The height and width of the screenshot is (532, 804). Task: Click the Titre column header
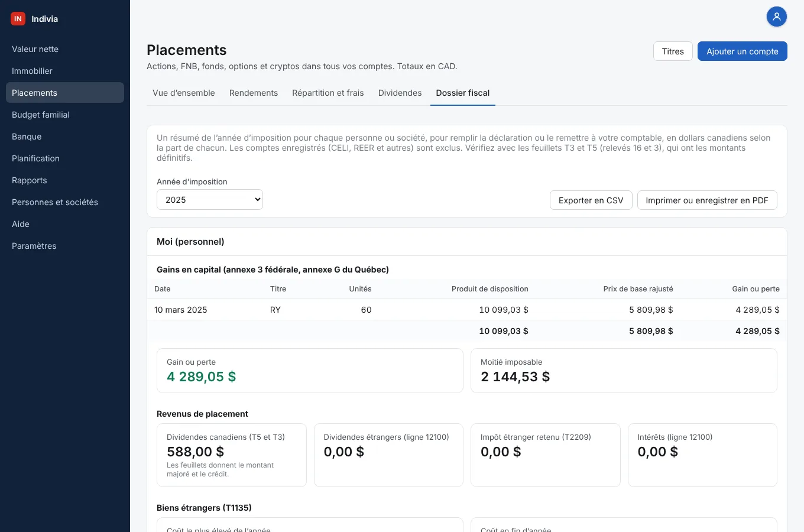[278, 289]
